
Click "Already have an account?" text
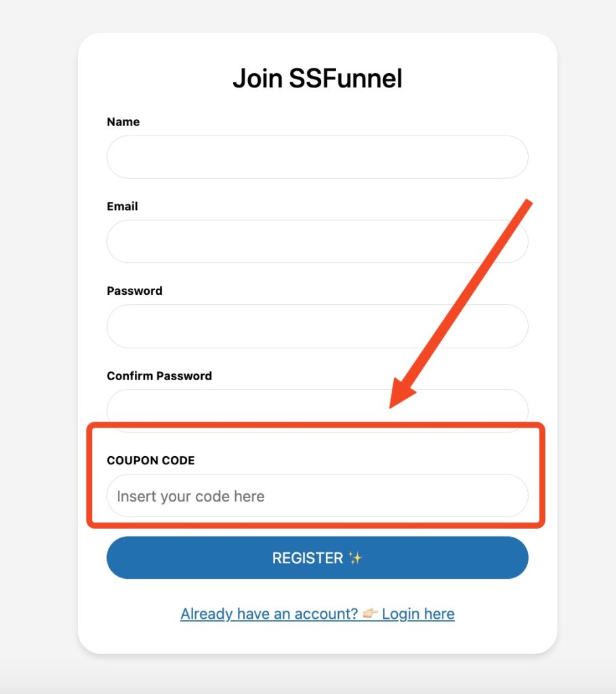tap(269, 614)
